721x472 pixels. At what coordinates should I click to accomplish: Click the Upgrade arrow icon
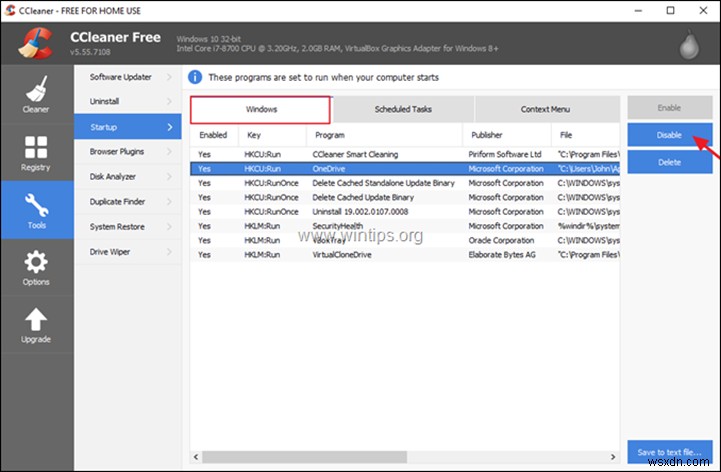point(36,319)
